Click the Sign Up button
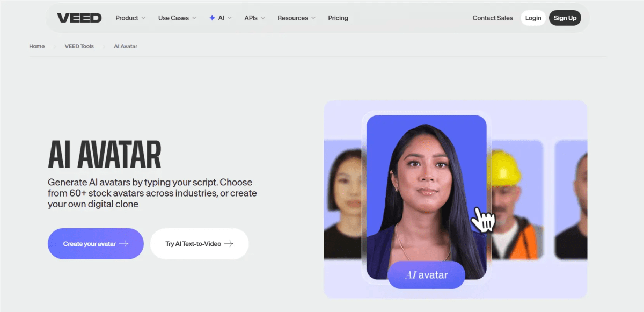Screen dimensions: 644x312 coord(565,18)
